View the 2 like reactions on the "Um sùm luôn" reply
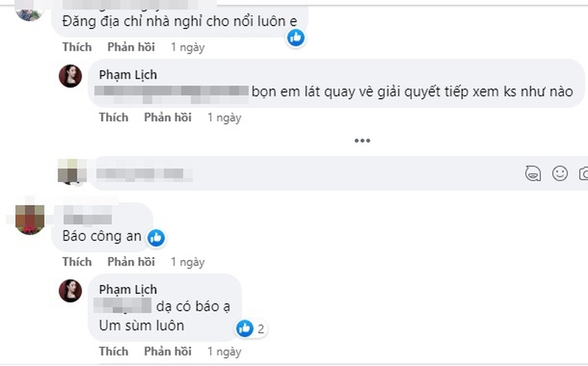This screenshot has height=366, width=588. point(251,328)
